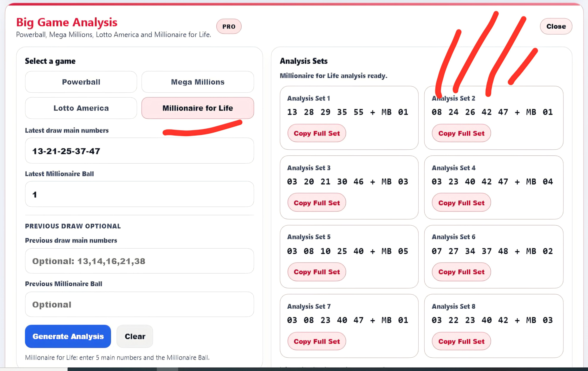Select the Mega Millions game option
588x371 pixels.
click(x=198, y=82)
